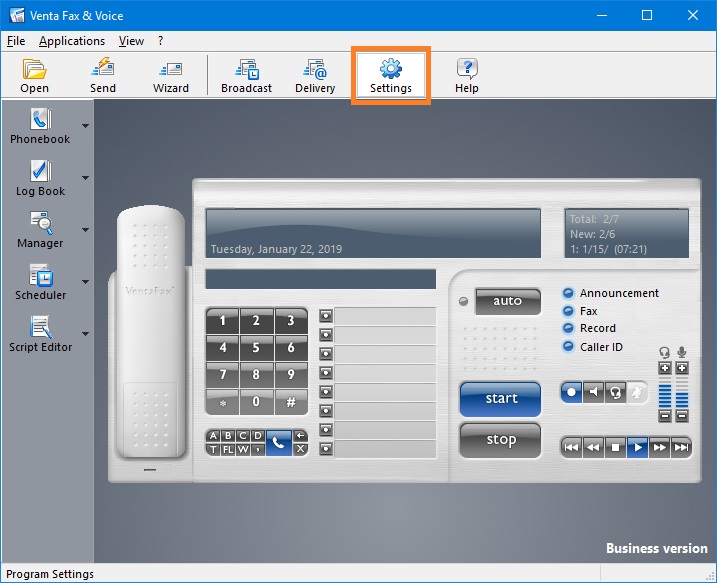The height and width of the screenshot is (583, 717).
Task: Toggle the Announcement indicator
Action: (x=568, y=293)
